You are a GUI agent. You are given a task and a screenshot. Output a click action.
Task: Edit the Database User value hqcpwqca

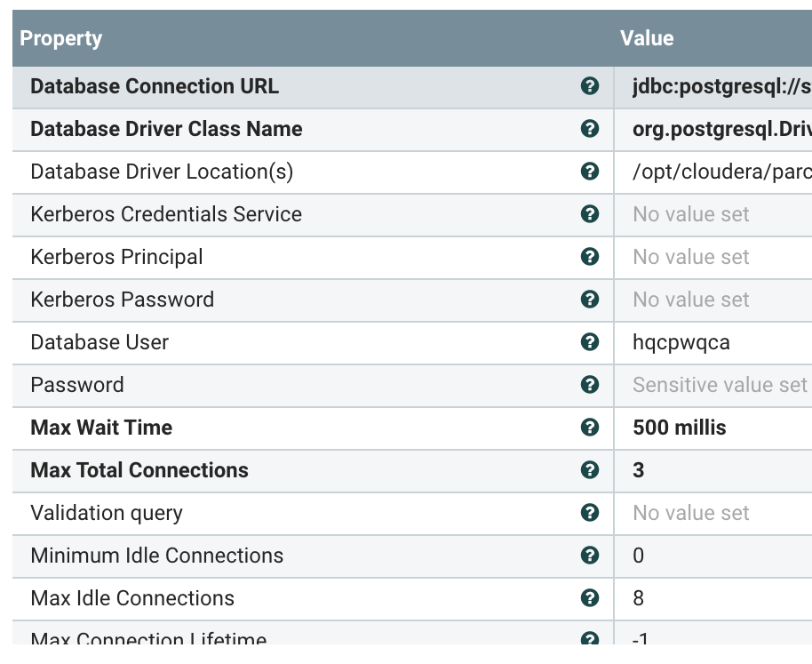pos(681,342)
